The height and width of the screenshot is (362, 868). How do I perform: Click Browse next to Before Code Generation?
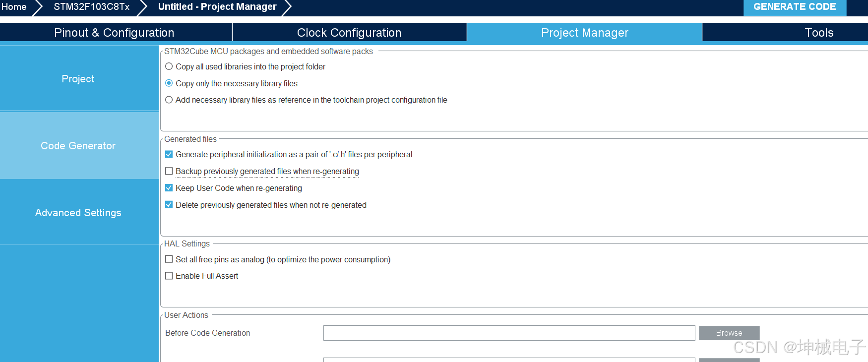729,333
